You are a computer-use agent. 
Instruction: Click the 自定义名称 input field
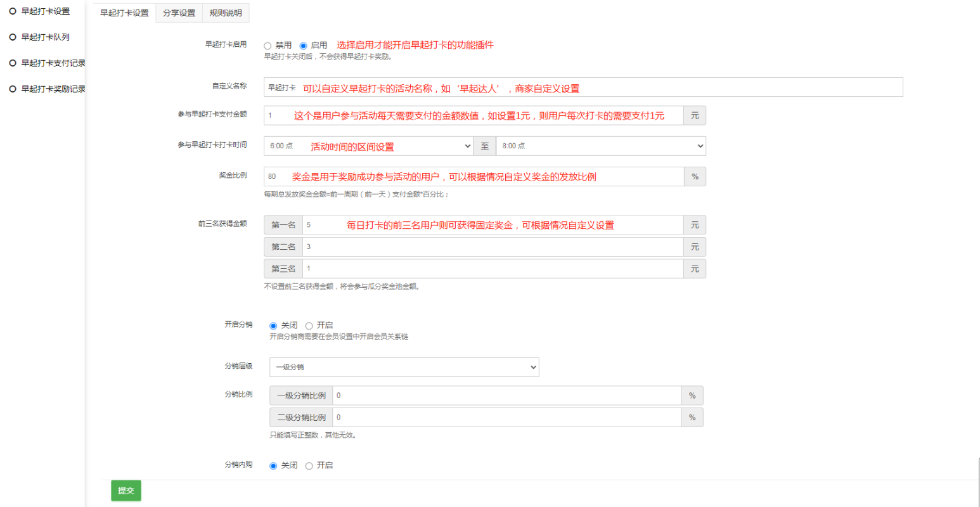tap(583, 87)
